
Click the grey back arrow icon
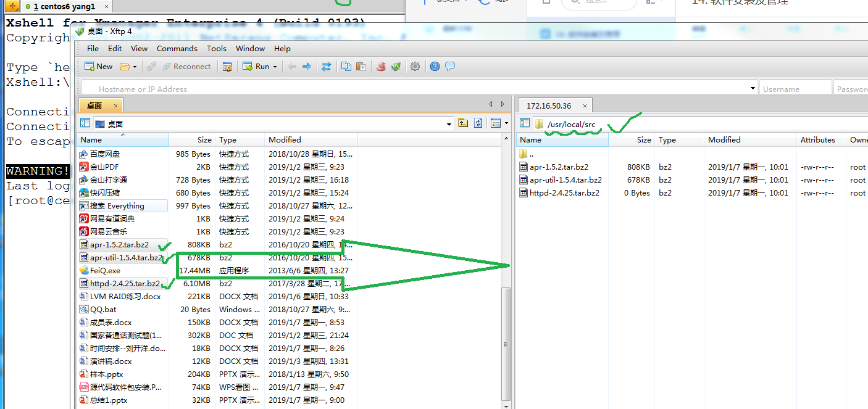(x=292, y=67)
